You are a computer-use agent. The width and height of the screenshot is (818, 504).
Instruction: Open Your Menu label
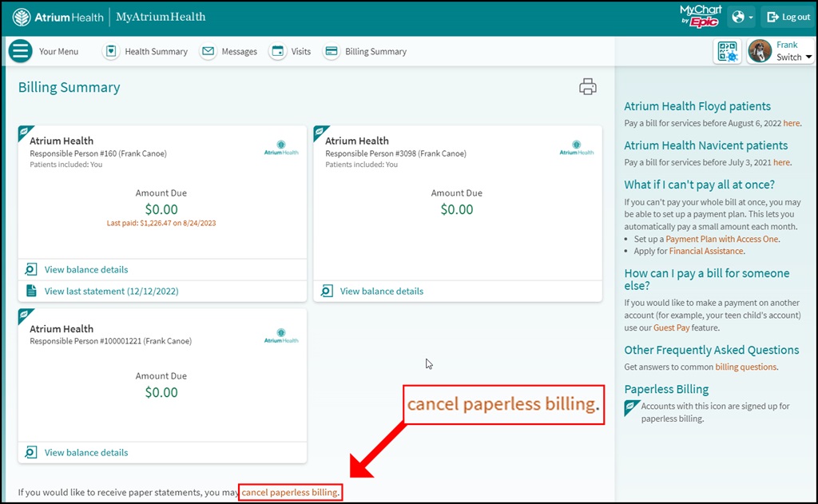(x=58, y=51)
